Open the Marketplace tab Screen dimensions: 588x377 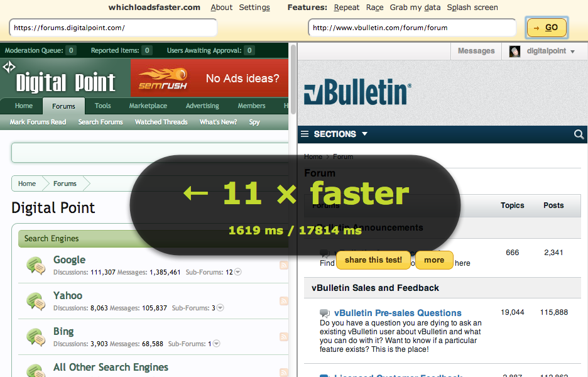point(148,106)
